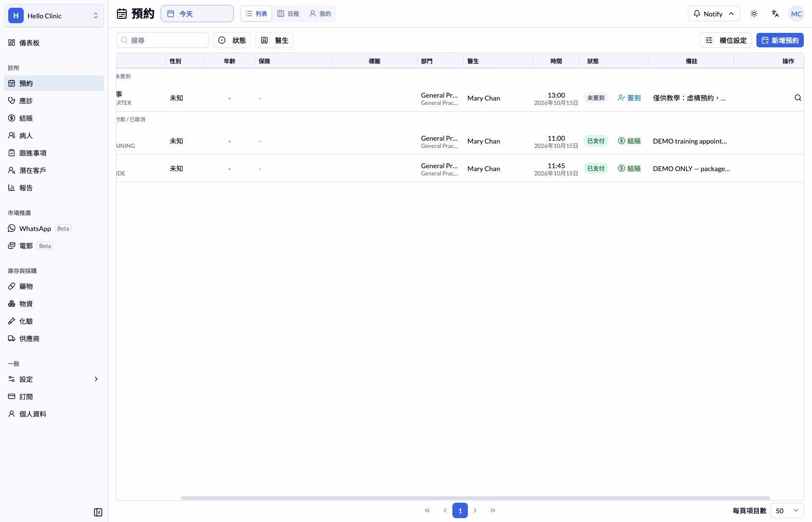Open 跟進事項 follow-ups in sidebar
The image size is (812, 522).
point(54,153)
